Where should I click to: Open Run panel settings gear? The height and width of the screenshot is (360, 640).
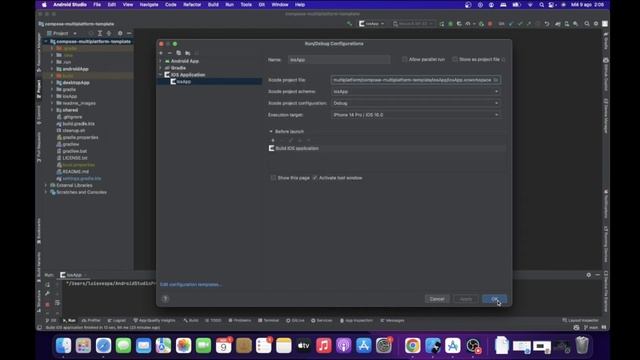click(x=589, y=275)
